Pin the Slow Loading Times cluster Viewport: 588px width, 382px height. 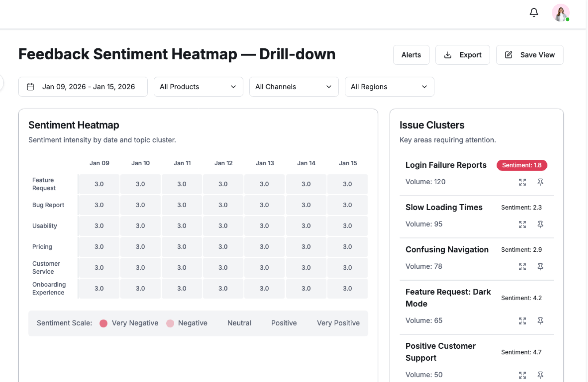540,224
